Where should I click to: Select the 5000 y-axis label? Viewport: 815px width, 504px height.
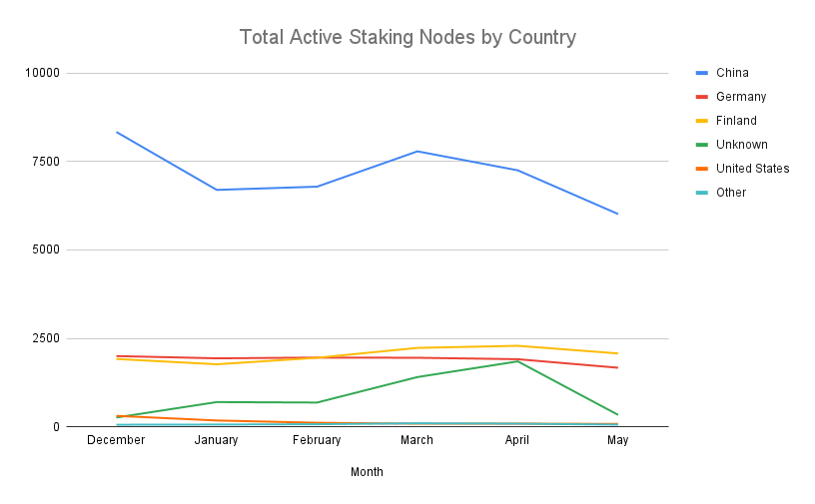[46, 250]
